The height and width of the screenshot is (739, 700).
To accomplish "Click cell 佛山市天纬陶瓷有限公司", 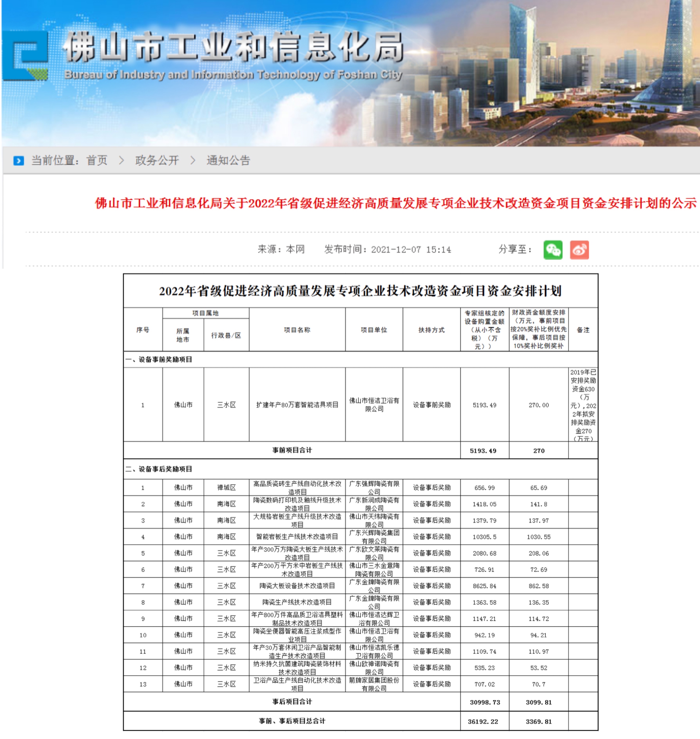I will pyautogui.click(x=374, y=520).
